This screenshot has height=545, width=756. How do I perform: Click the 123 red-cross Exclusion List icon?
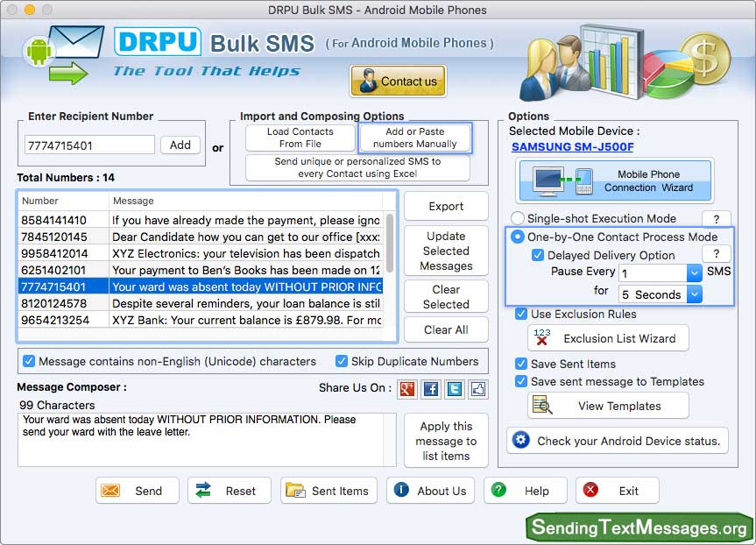pos(542,337)
